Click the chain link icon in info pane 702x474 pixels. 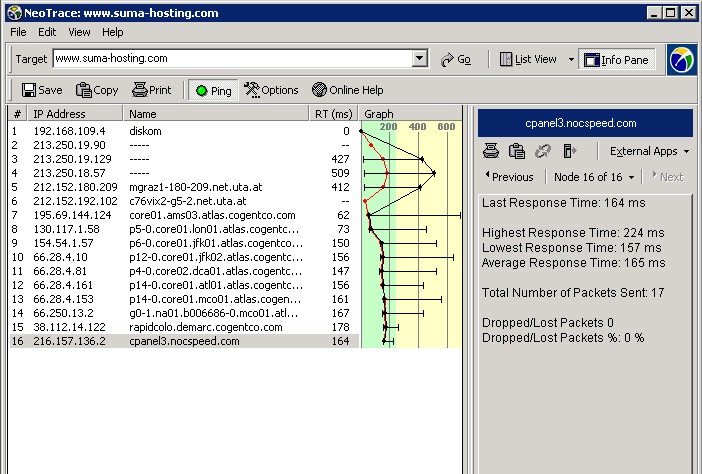point(543,151)
